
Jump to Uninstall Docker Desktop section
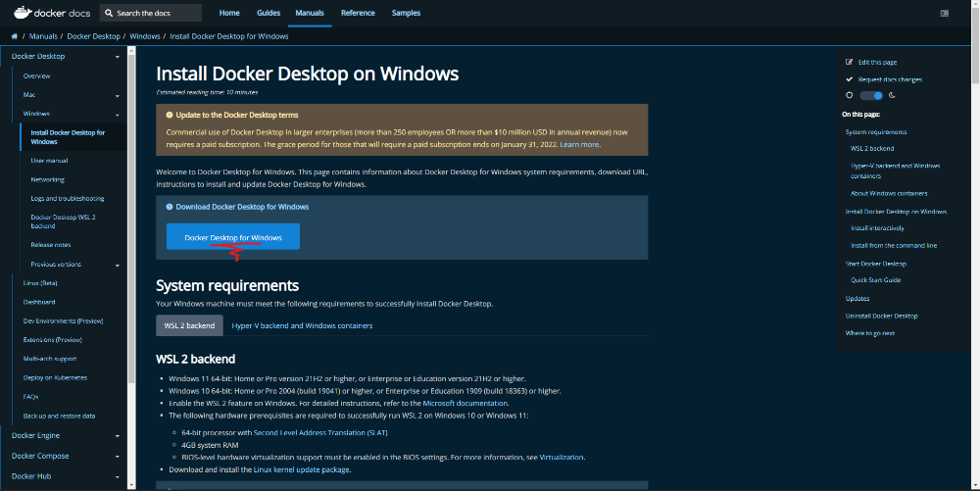point(881,317)
